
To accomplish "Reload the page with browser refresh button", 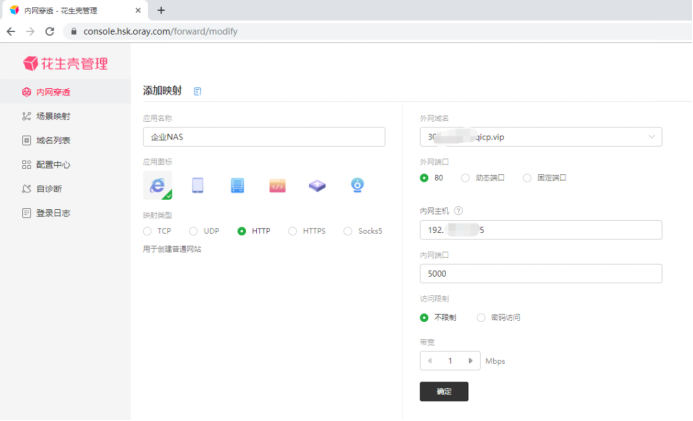I will 49,31.
